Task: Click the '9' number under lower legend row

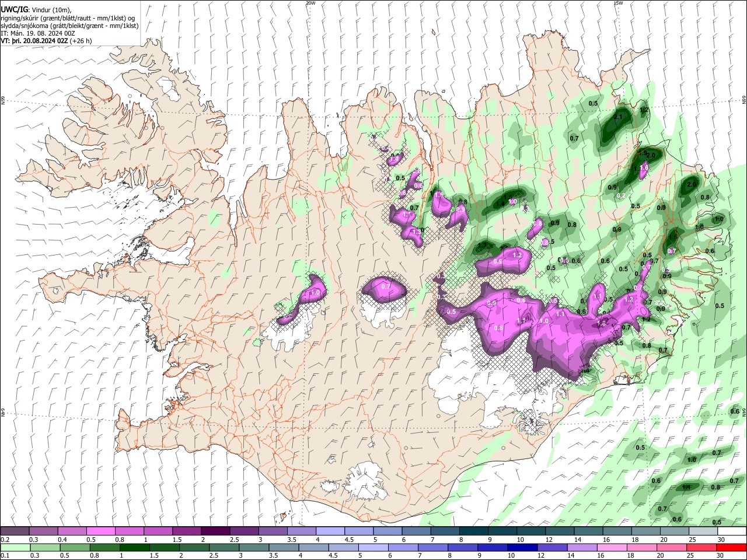Action: point(481,555)
